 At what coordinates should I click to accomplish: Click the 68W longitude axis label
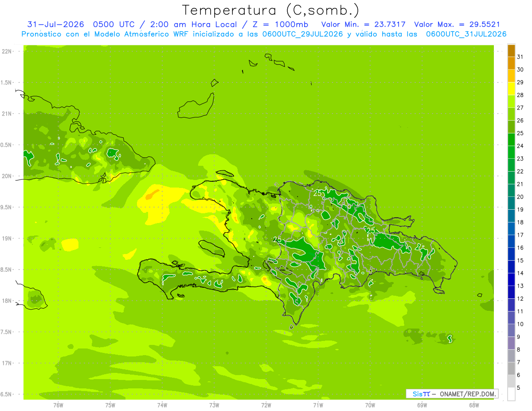point(474,405)
